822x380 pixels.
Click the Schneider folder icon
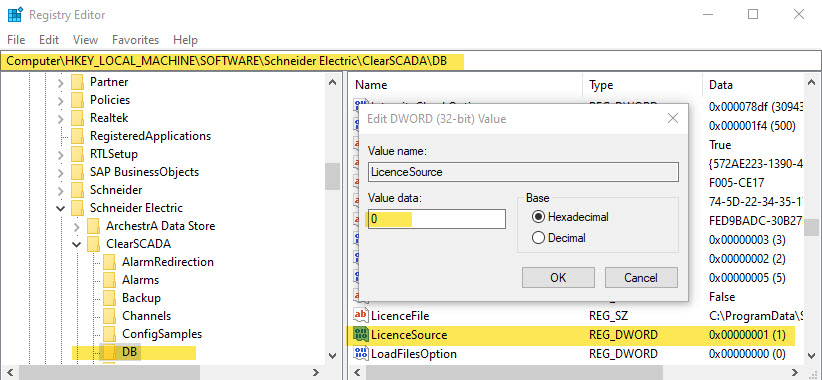click(x=78, y=190)
